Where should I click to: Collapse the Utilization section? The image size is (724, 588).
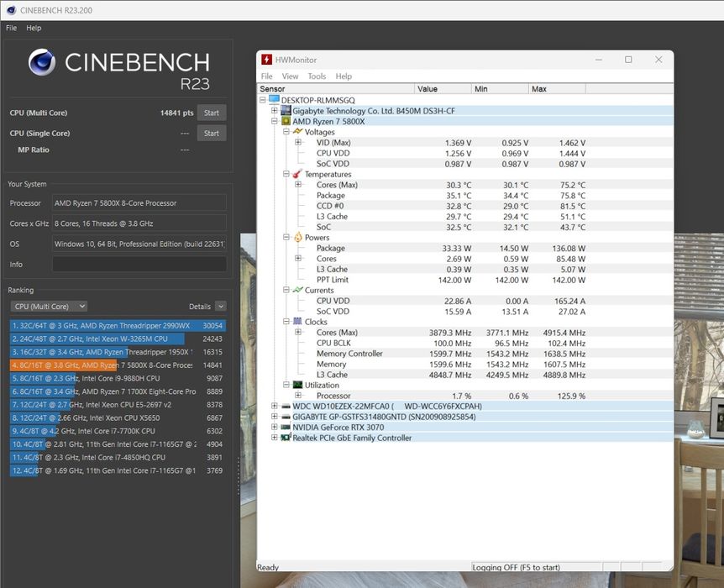point(286,385)
